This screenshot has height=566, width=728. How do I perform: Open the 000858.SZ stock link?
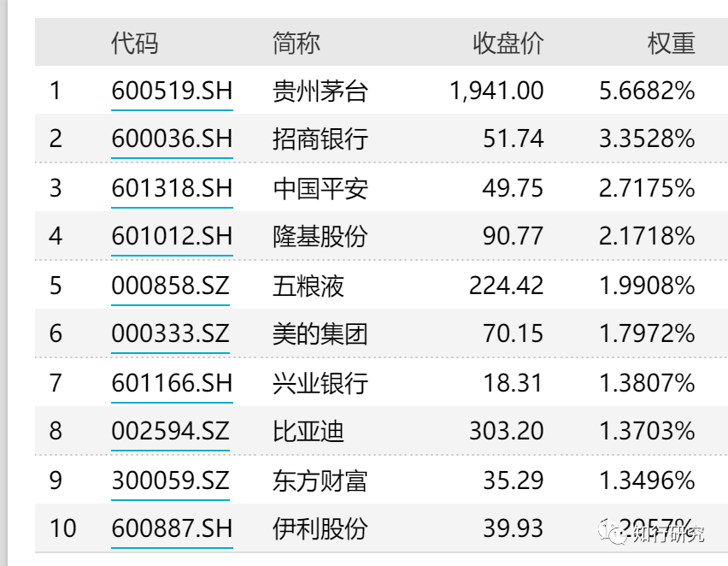[x=170, y=286]
